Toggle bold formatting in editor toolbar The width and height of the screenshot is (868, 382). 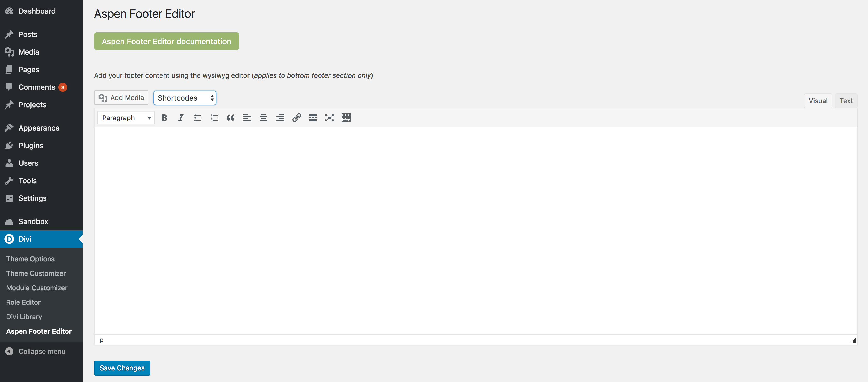tap(165, 118)
